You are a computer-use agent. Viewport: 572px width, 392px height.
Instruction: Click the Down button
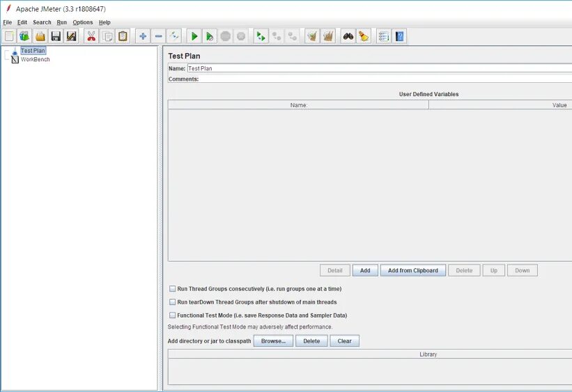(523, 270)
